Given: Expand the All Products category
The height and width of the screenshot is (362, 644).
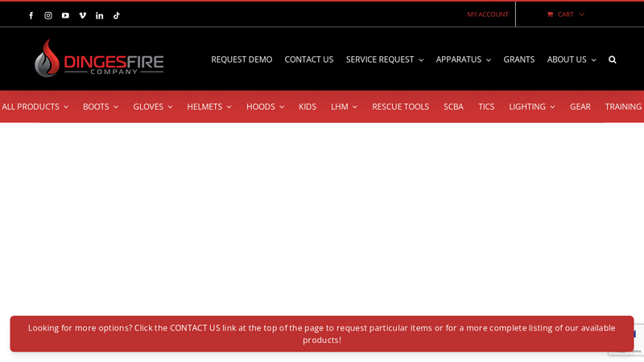Looking at the screenshot, I should 35,107.
